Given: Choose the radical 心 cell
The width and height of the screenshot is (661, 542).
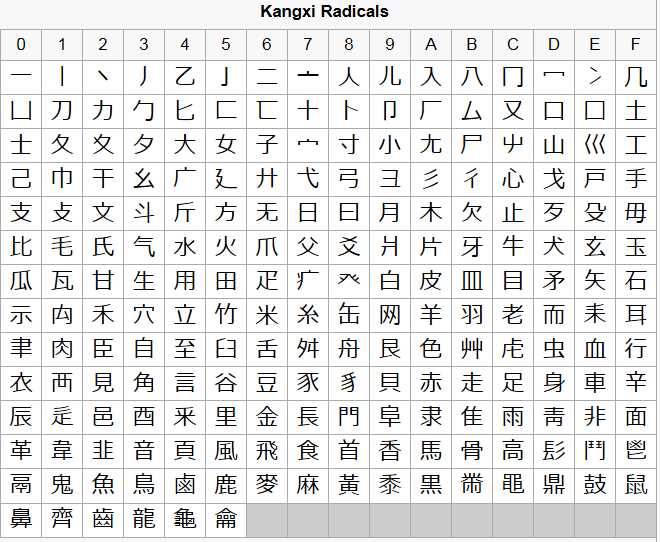Looking at the screenshot, I should pos(513,180).
